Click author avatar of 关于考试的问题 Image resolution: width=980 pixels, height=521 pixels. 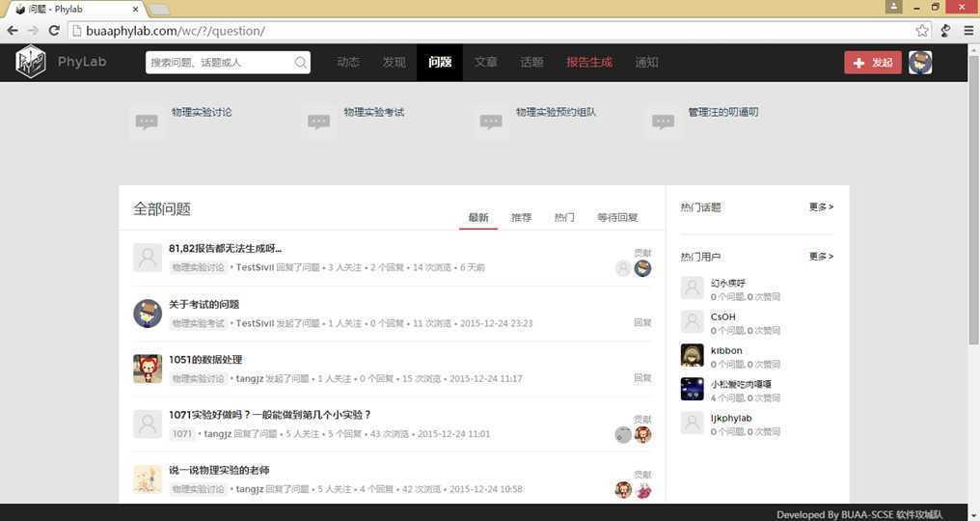click(x=148, y=313)
